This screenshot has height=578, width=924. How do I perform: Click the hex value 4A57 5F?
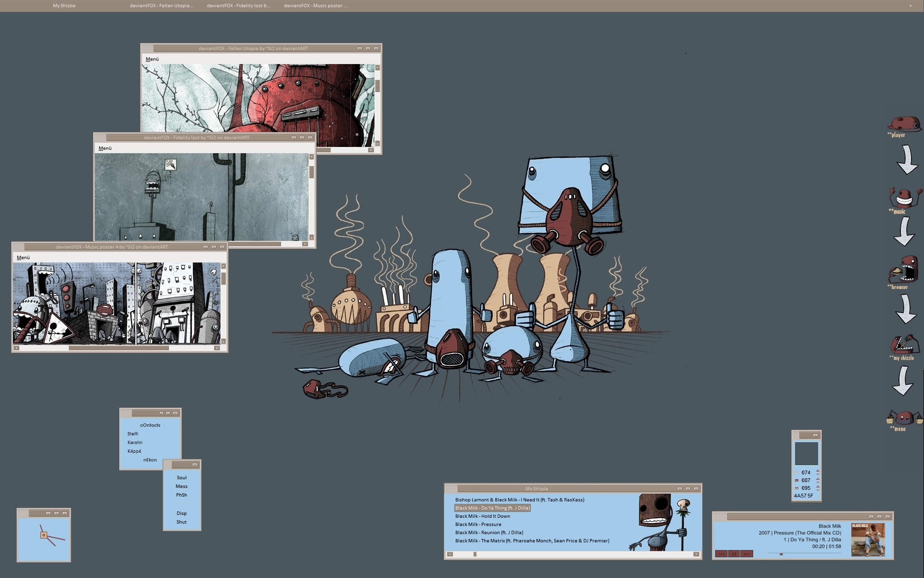pos(804,496)
